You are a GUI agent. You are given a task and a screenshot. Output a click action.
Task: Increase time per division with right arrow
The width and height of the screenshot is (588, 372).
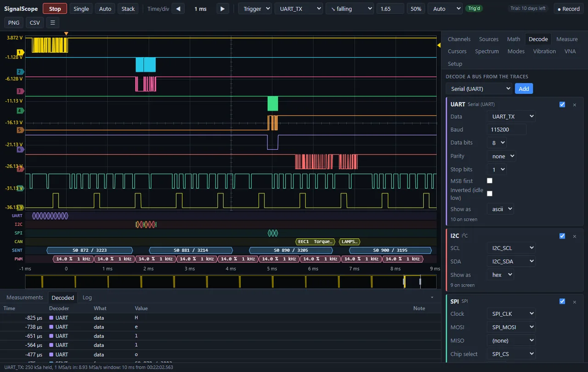pos(222,9)
